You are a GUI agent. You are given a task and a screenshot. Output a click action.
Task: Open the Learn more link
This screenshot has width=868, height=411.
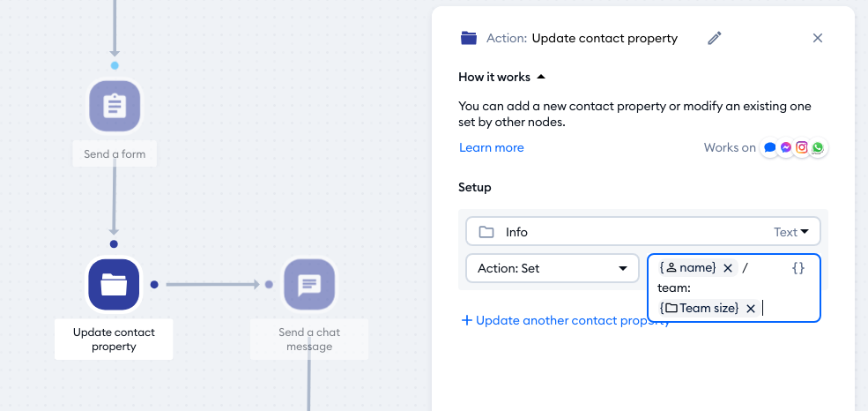pyautogui.click(x=491, y=147)
